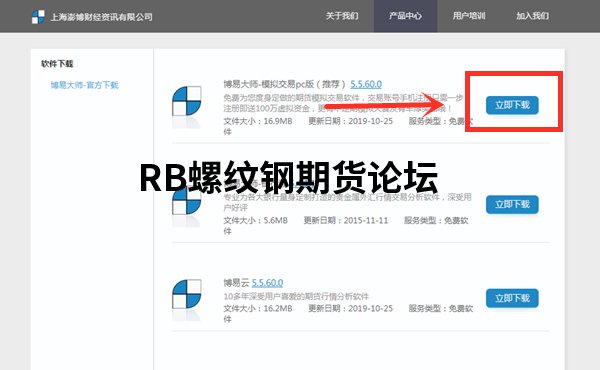Click the 博易大师-官方下载 sidebar link
This screenshot has width=600, height=370.
coord(85,85)
